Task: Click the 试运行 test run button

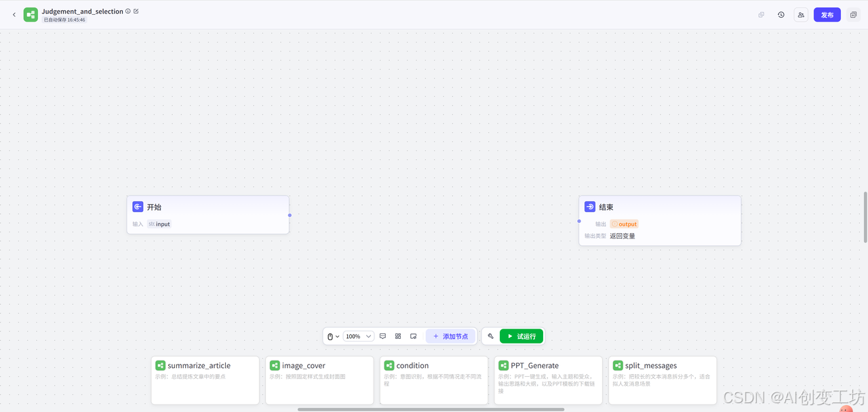Action: click(x=521, y=336)
